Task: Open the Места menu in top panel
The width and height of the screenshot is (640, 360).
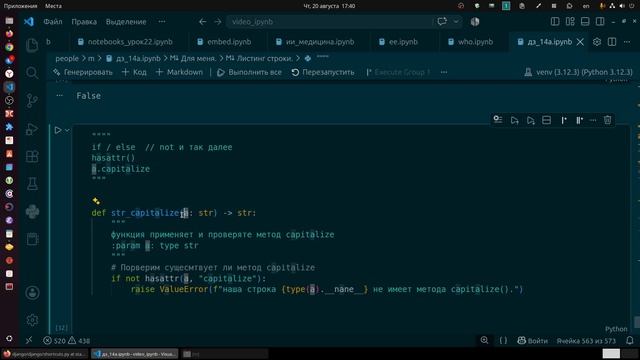Action: coord(53,6)
